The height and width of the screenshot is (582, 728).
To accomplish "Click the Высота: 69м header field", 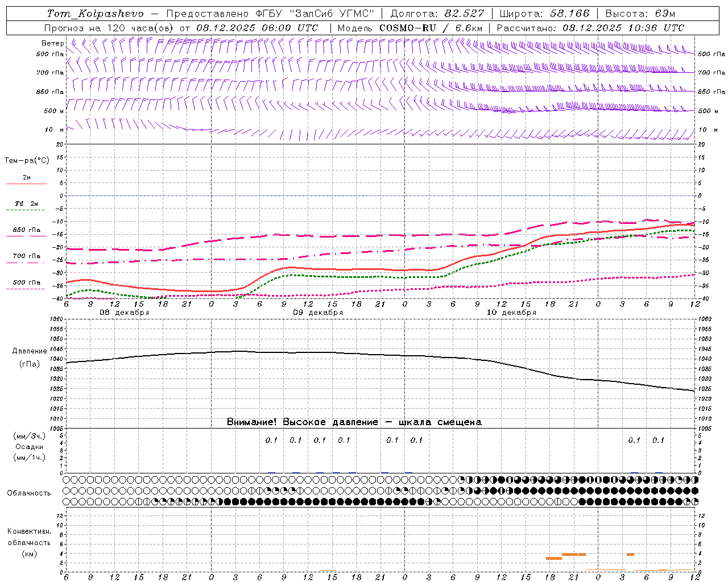I will click(x=640, y=14).
